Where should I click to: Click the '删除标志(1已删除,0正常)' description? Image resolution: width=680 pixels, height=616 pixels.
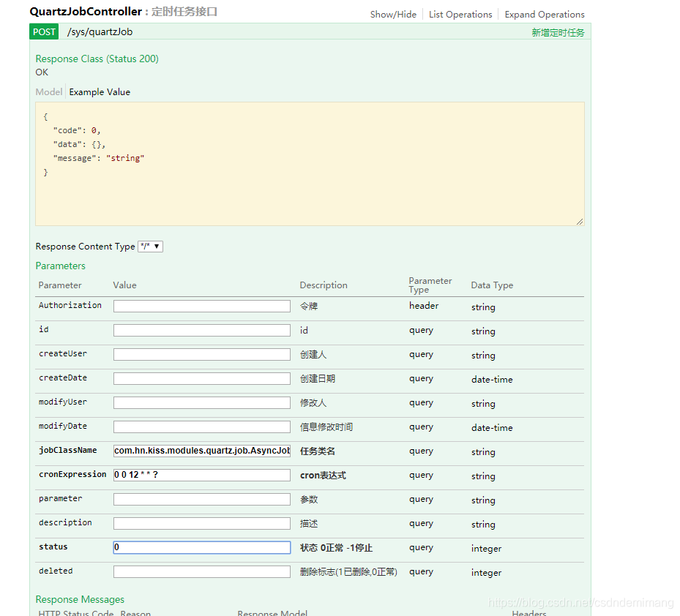click(x=348, y=572)
